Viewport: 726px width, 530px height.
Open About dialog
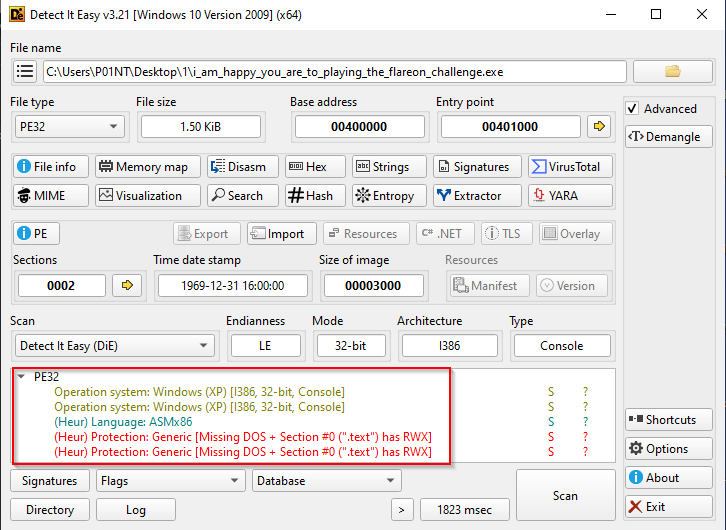pyautogui.click(x=668, y=477)
